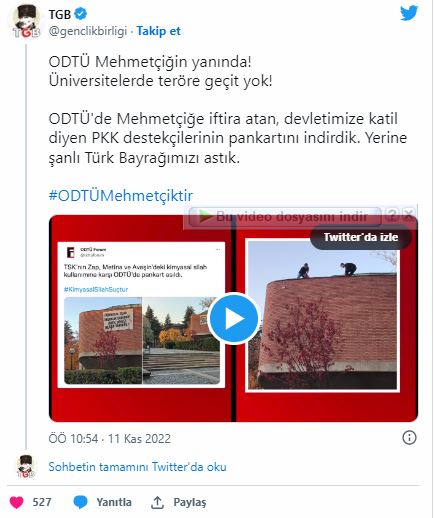This screenshot has height=518, width=435.
Task: Like the tweet with heart icon
Action: pyautogui.click(x=16, y=502)
